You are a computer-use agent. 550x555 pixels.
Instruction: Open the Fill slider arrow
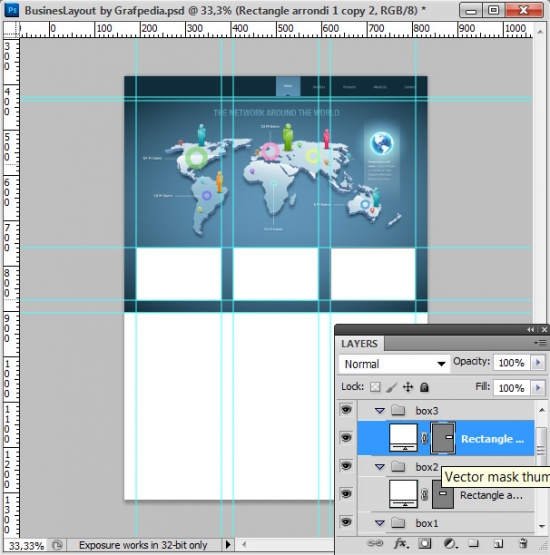point(538,388)
